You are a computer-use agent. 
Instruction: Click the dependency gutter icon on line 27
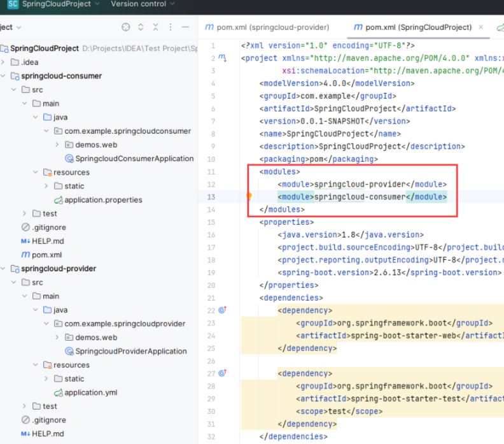coord(222,373)
